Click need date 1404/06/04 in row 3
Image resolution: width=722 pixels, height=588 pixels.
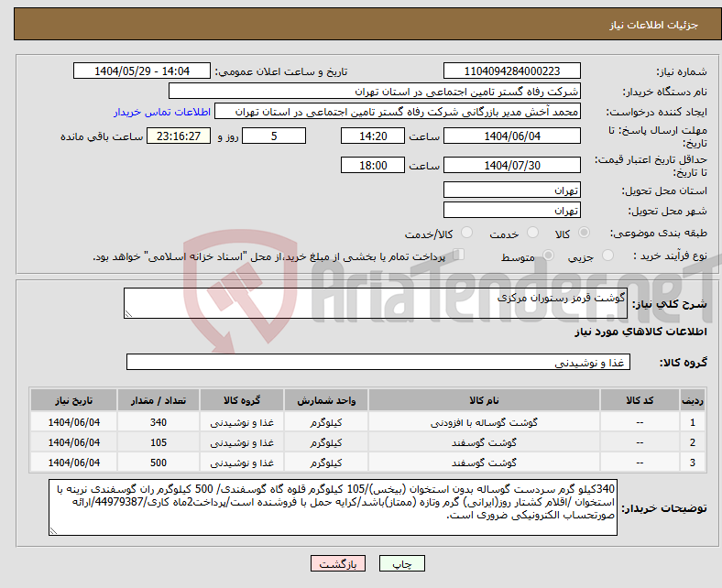(73, 463)
